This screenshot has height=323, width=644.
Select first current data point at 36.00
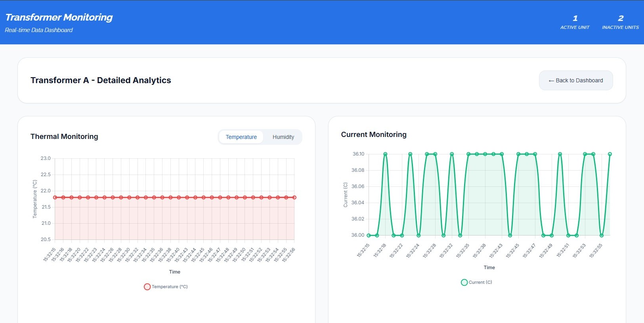click(x=369, y=235)
